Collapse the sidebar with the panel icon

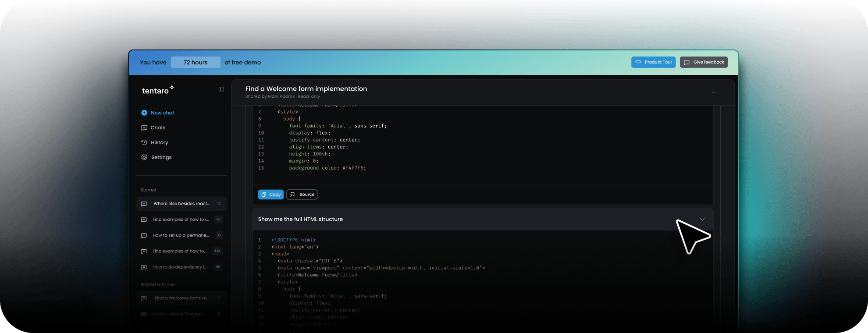click(x=221, y=89)
